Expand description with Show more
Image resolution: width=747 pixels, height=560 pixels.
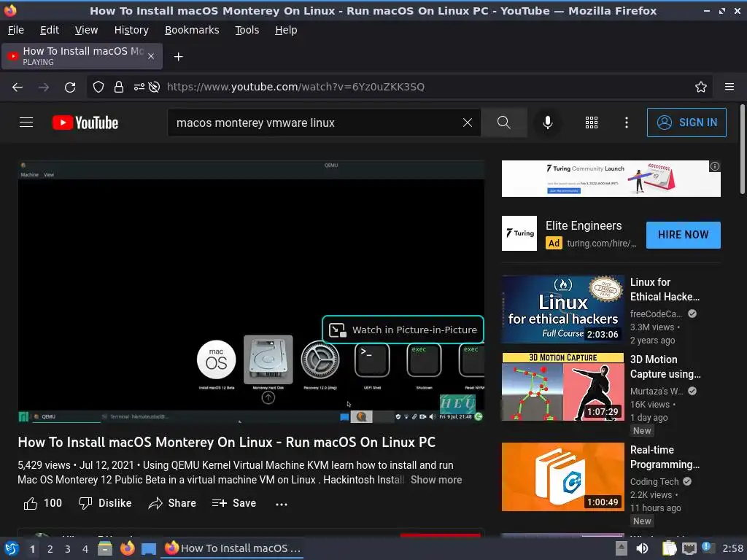(436, 480)
